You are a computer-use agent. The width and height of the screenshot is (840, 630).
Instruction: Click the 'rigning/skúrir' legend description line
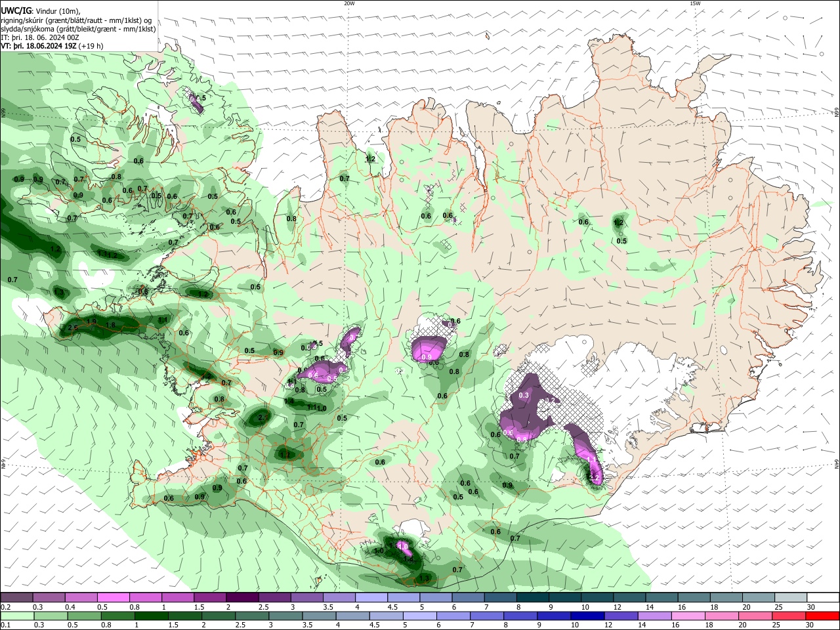pos(77,20)
